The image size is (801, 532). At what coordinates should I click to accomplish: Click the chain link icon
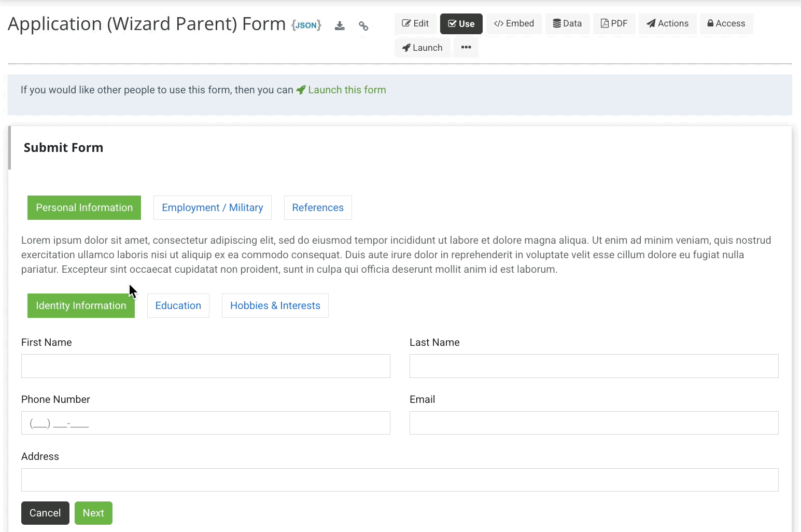[363, 25]
